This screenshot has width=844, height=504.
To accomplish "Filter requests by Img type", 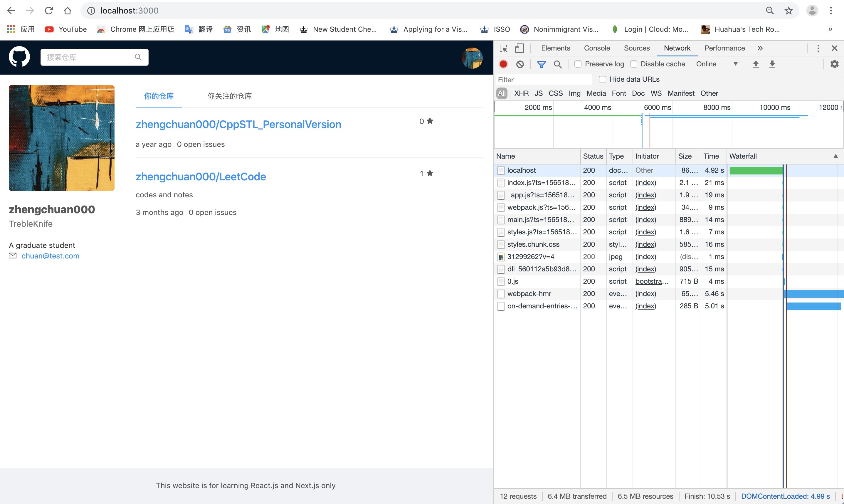I will (574, 93).
